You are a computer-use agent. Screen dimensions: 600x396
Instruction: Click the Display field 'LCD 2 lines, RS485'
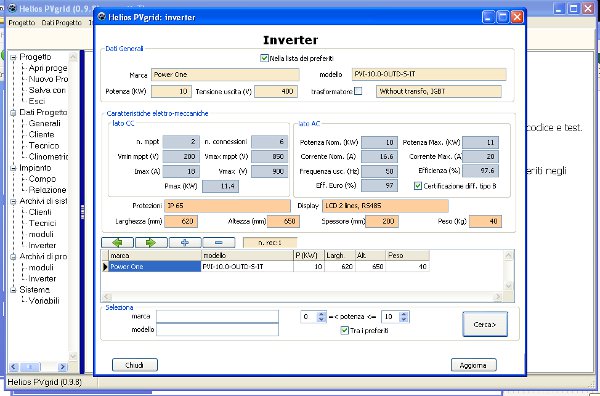coord(385,206)
